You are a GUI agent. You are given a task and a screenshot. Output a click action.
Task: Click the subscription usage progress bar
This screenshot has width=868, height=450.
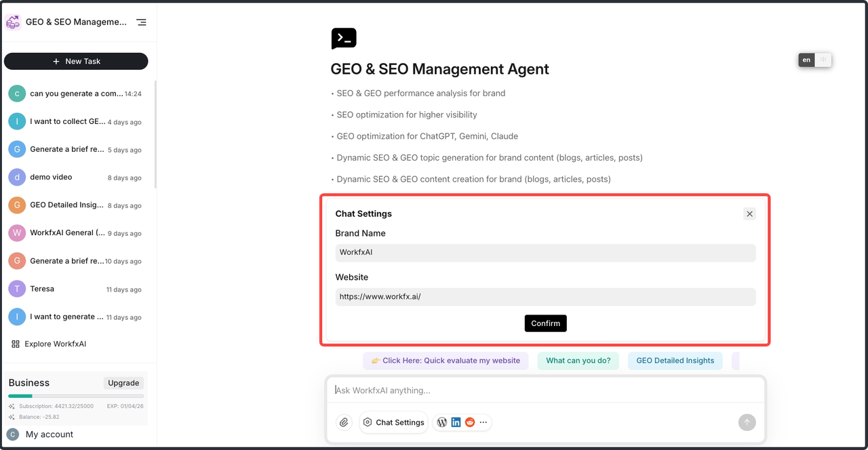(x=76, y=396)
